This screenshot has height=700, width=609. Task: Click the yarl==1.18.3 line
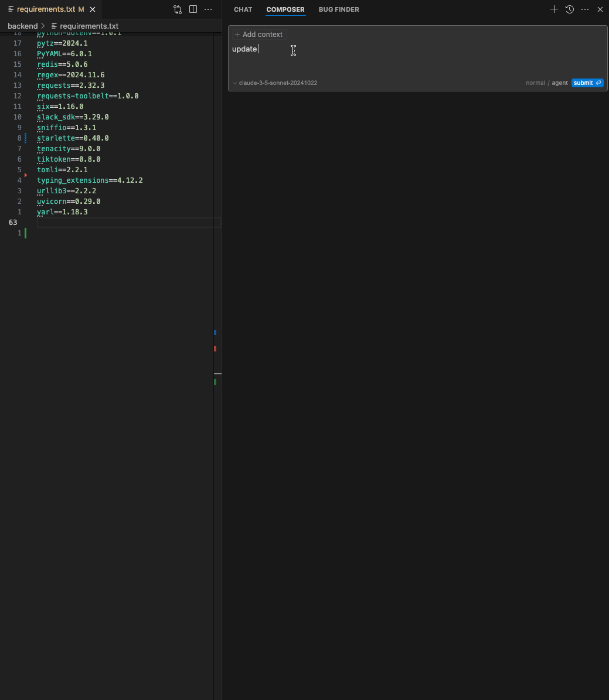coord(62,212)
